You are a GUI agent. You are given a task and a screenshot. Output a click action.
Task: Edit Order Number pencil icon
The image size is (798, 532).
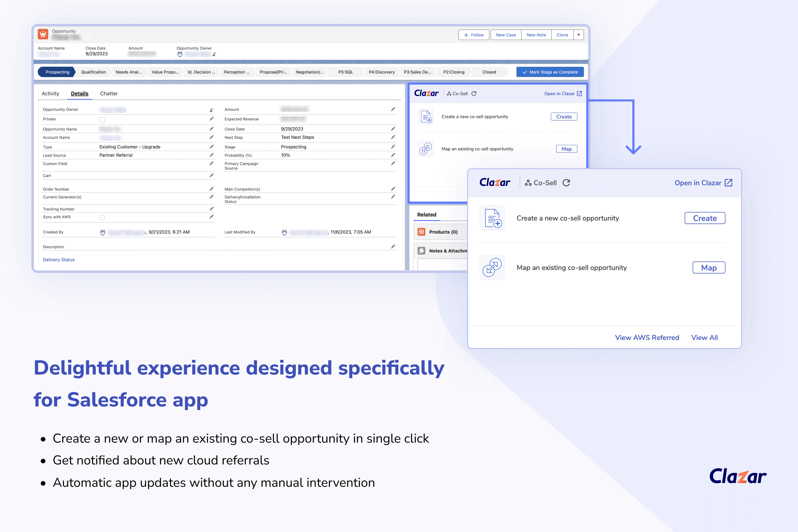(x=211, y=189)
